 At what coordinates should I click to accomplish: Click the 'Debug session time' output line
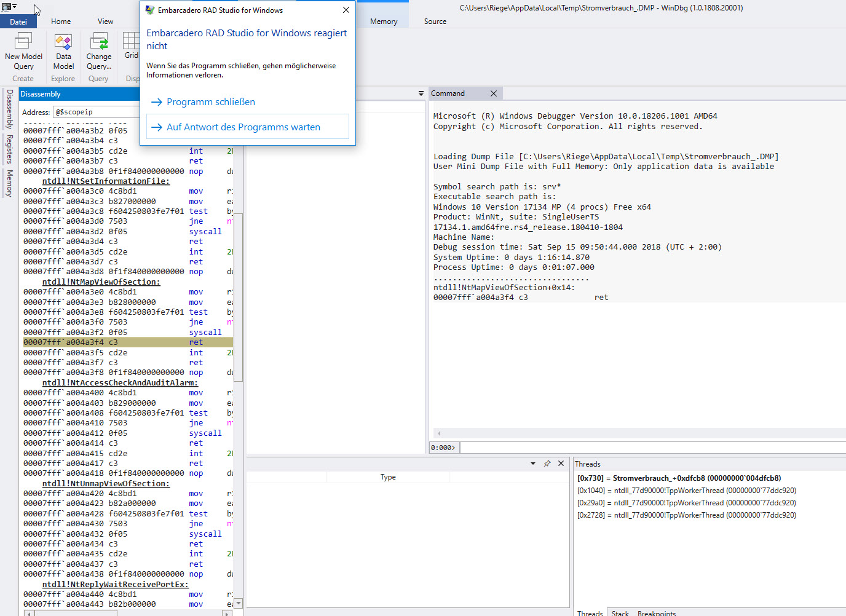pos(577,247)
